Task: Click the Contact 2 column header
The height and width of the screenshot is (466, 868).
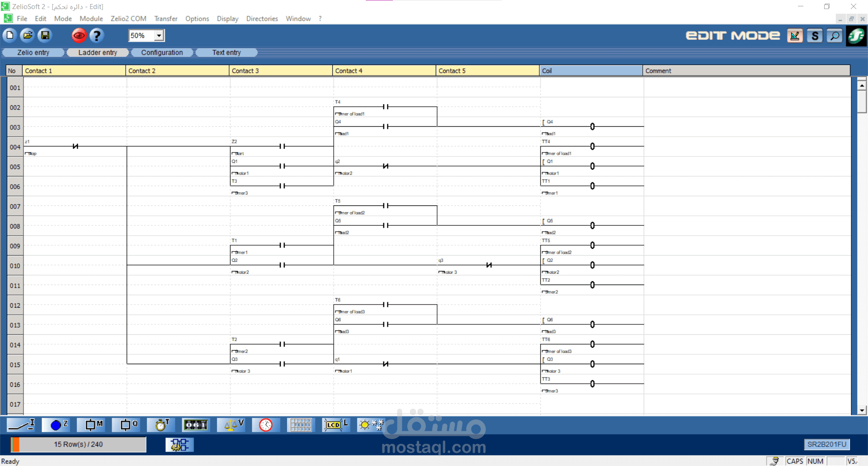Action: pyautogui.click(x=178, y=71)
